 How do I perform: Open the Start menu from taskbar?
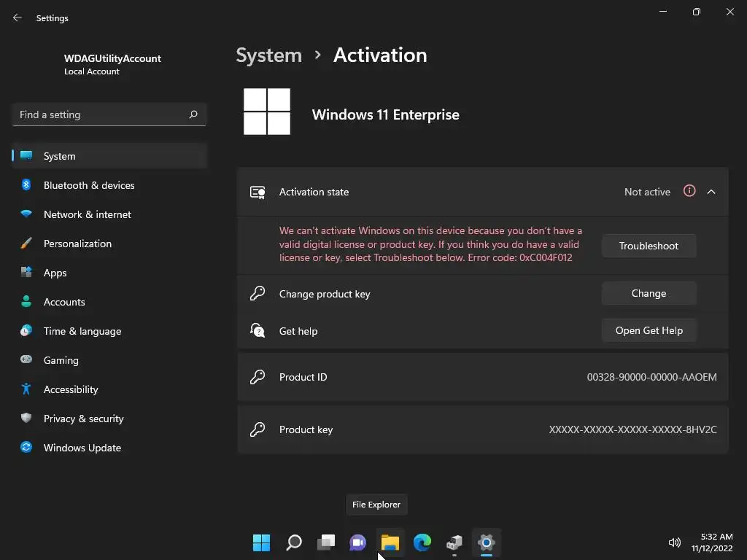click(x=261, y=542)
